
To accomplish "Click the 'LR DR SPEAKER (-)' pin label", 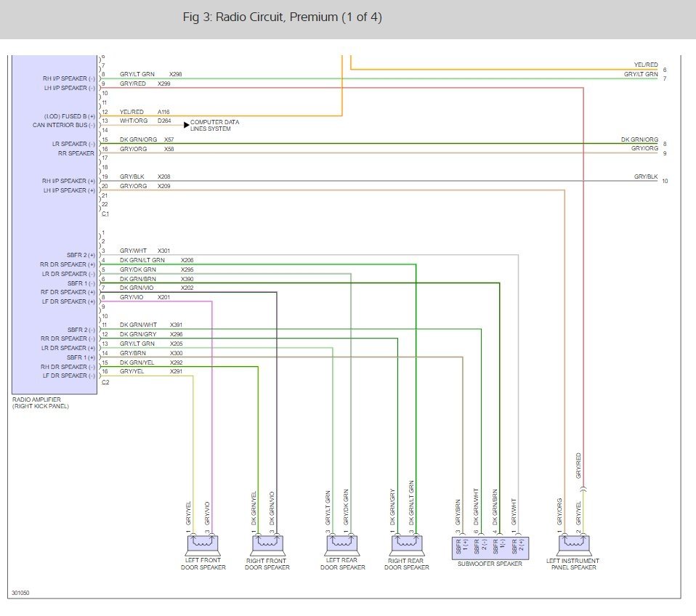I will coord(69,274).
